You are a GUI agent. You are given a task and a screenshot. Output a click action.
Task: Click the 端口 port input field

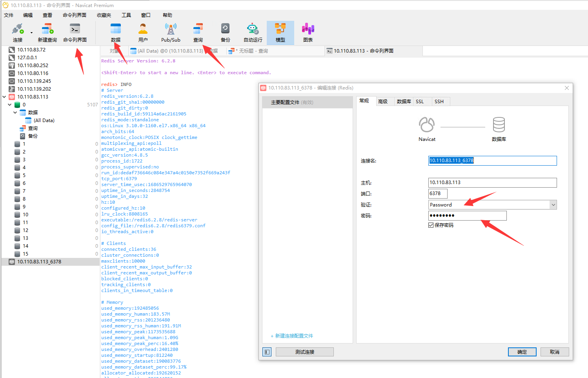tap(438, 194)
